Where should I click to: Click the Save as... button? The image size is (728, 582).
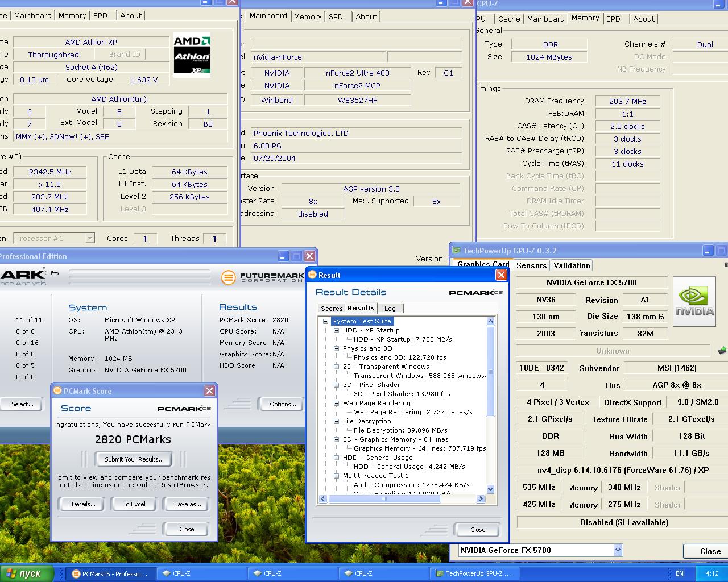coord(187,504)
